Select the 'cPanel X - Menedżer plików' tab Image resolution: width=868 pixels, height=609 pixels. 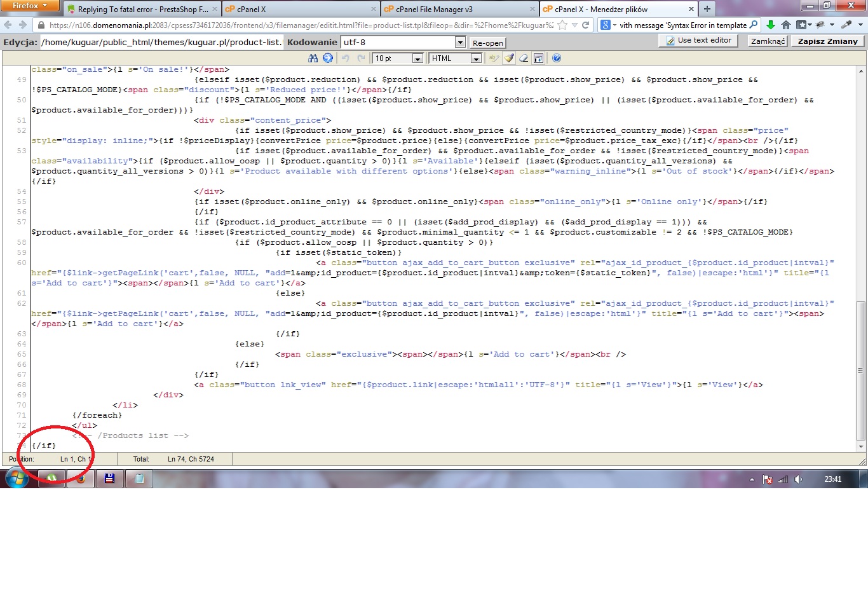tap(619, 9)
